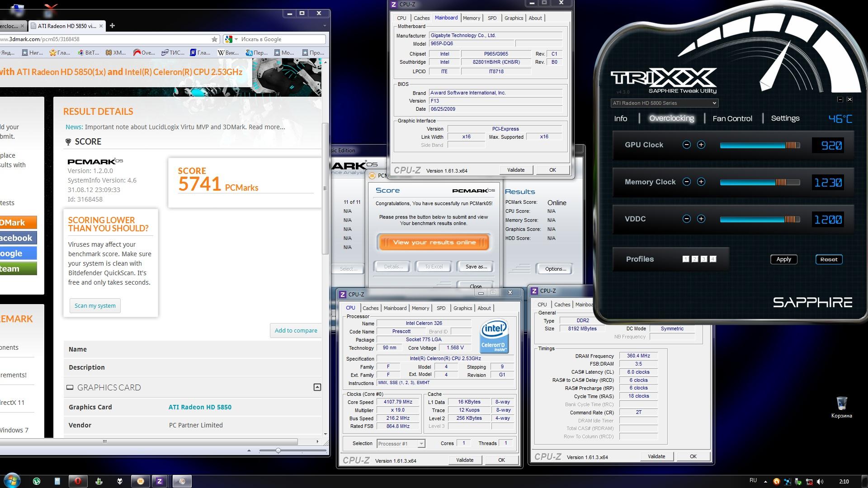Click Reset in TRIXX
Viewport: 868px width, 488px height.
[829, 259]
